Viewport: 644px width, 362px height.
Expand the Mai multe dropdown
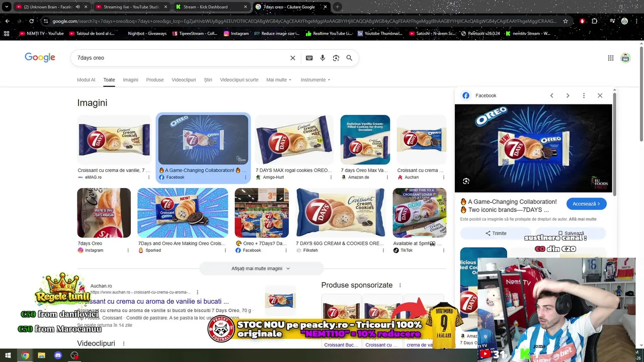278,80
